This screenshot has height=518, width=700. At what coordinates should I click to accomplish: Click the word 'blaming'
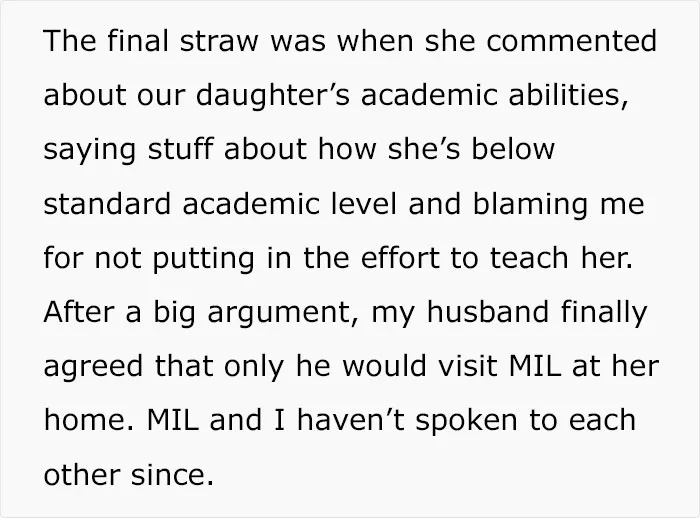click(530, 205)
